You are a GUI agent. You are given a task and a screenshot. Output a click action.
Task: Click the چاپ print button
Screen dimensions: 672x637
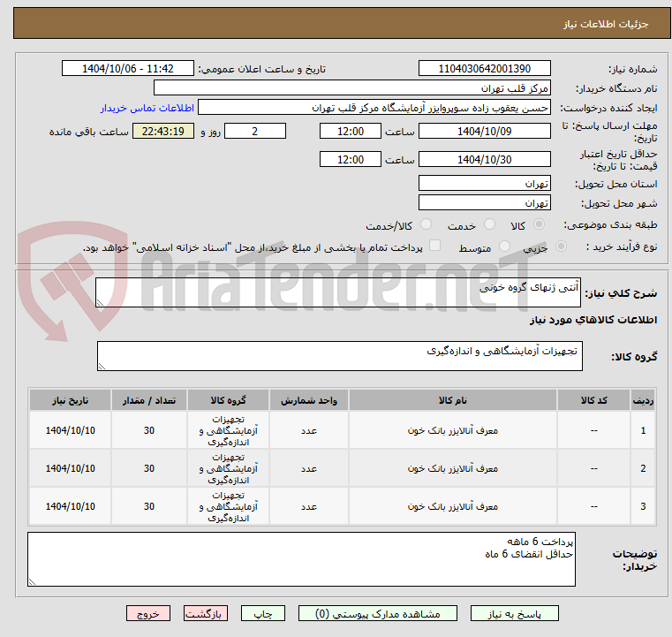263,613
